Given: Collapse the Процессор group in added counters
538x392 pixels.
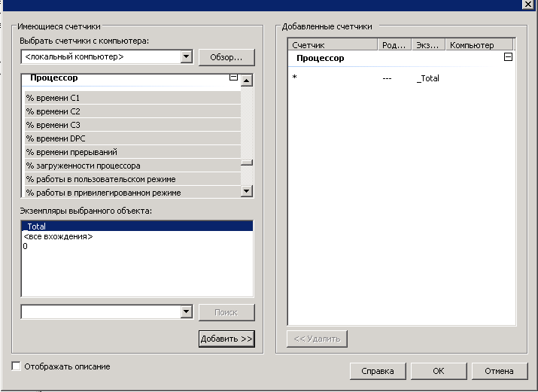Looking at the screenshot, I should point(508,57).
